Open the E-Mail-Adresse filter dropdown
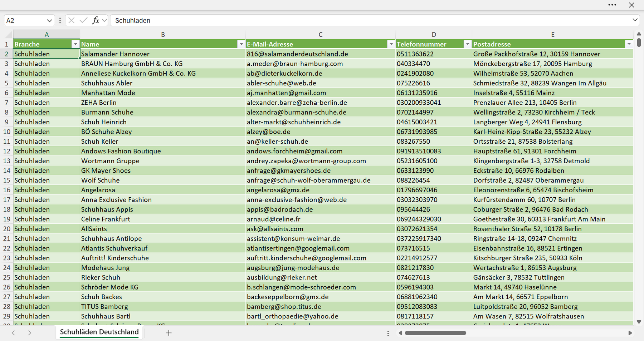The image size is (644, 341). click(x=391, y=44)
